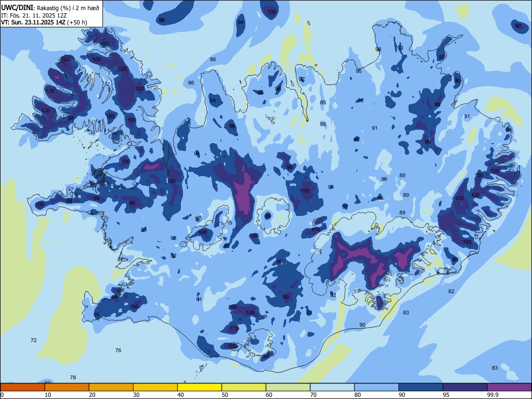Select the pale blue 70–80 legend swatch
This screenshot has height=399, width=532.
pyautogui.click(x=332, y=387)
